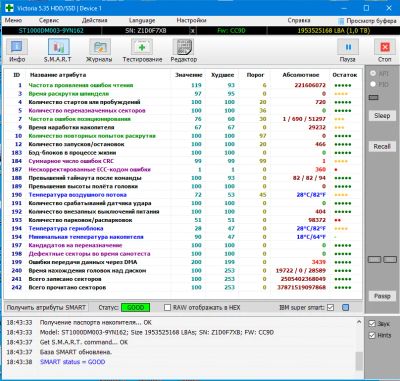The image size is (400, 381).
Task: Click the right gray button above Passp
Action: [x=390, y=259]
